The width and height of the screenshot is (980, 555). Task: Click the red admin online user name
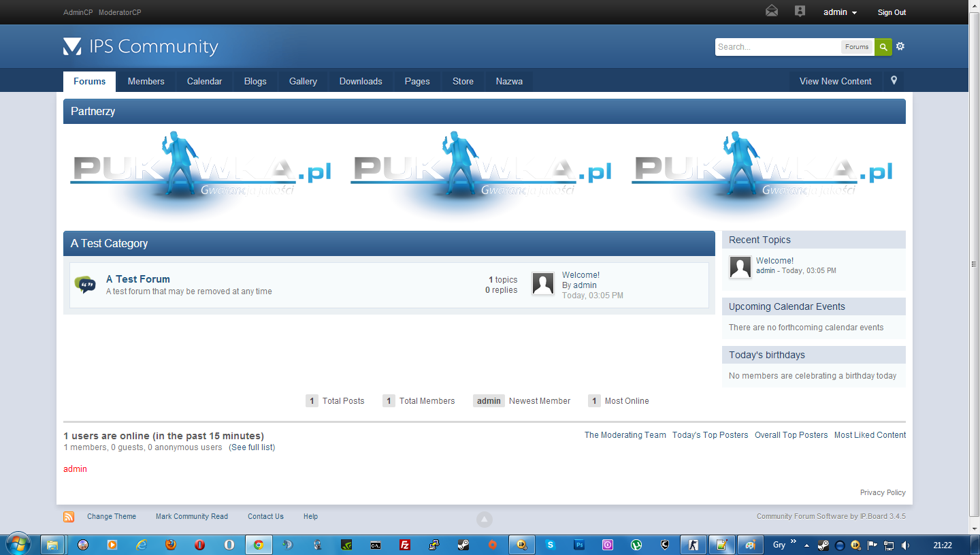(x=75, y=469)
